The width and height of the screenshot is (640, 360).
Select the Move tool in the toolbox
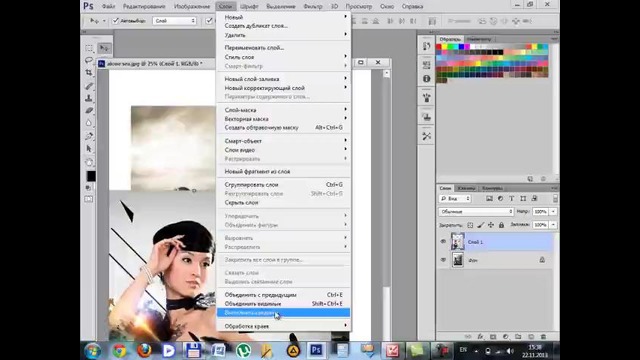pos(104,48)
